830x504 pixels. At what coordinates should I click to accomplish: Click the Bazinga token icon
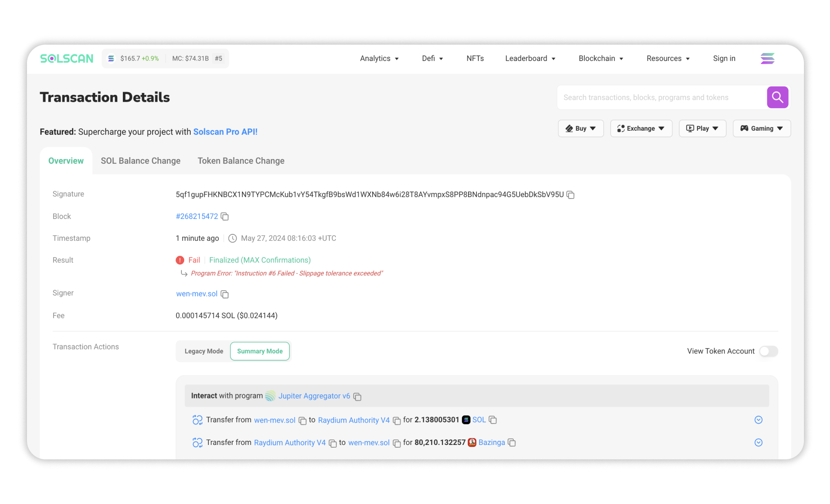(x=472, y=443)
